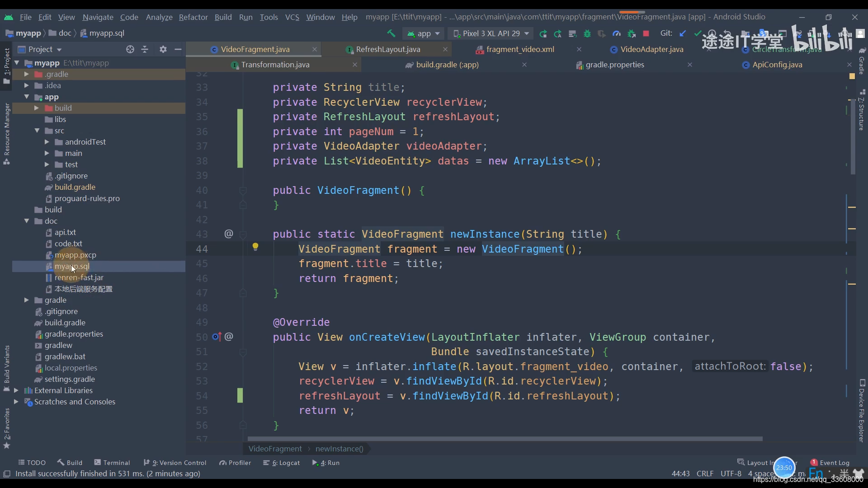868x488 pixels.
Task: Open the TODO tool window
Action: (32, 463)
